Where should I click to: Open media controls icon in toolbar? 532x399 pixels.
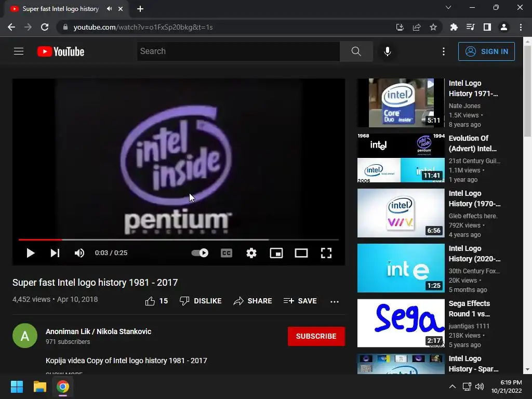tap(470, 27)
